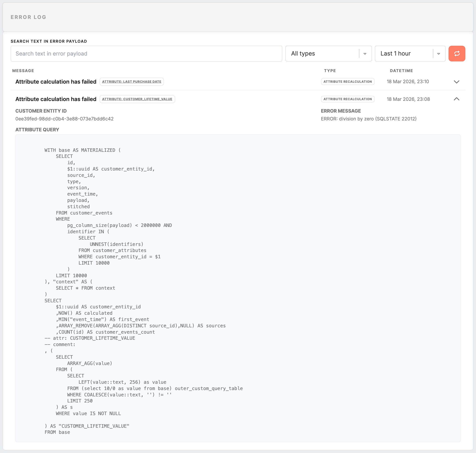Viewport: 476px width, 453px height.
Task: Expand the 23:10 error row chevron
Action: point(456,82)
